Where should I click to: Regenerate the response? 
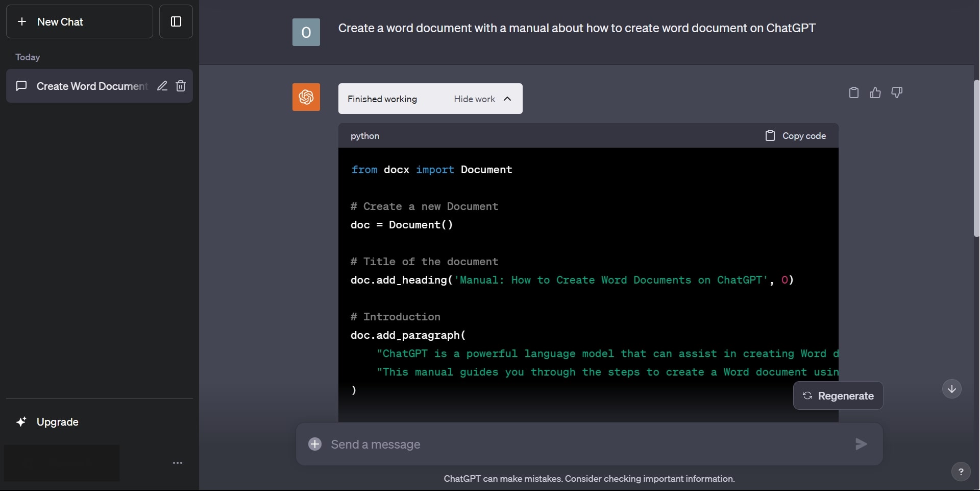(x=838, y=395)
